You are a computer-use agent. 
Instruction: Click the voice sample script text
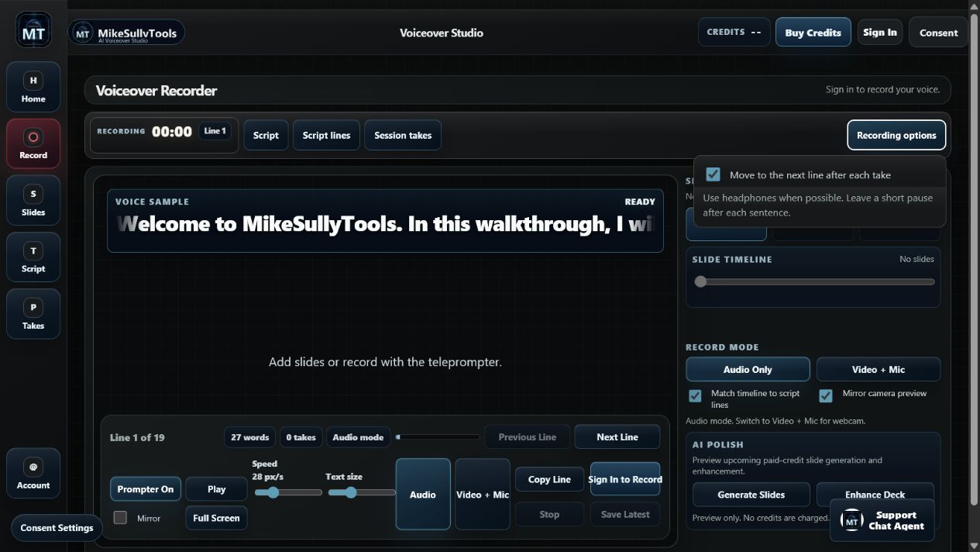coord(386,224)
